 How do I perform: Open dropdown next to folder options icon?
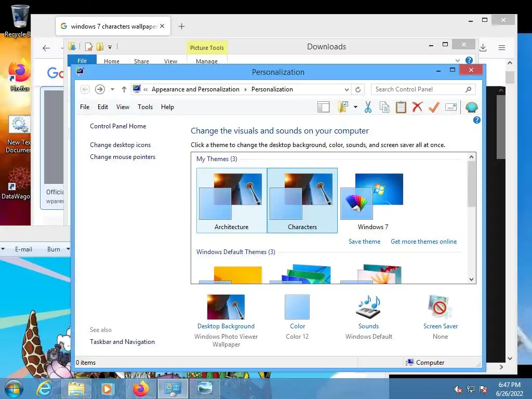click(355, 107)
